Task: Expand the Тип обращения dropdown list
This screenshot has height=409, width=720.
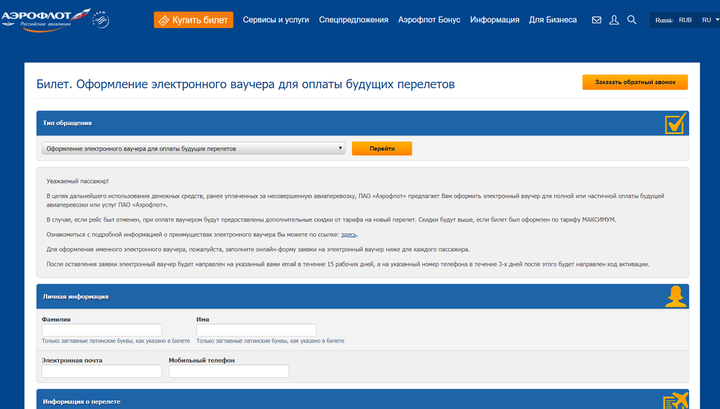Action: click(x=193, y=148)
